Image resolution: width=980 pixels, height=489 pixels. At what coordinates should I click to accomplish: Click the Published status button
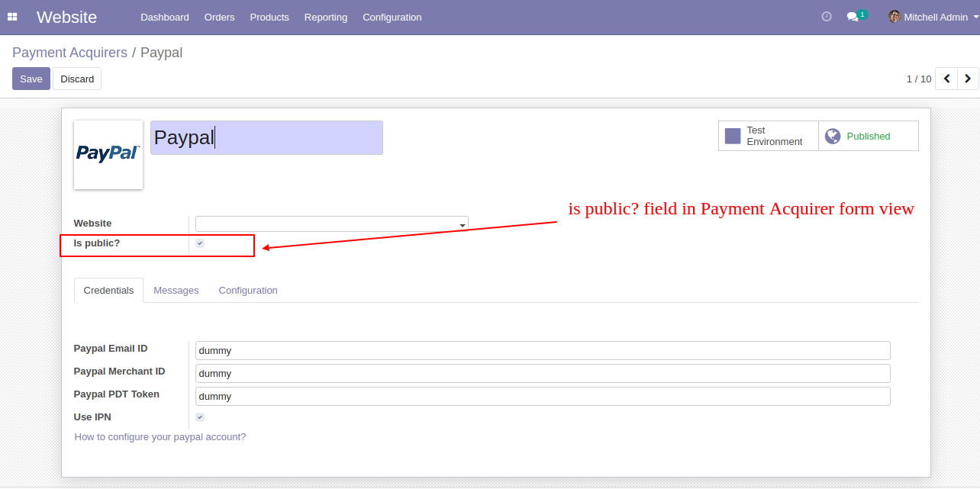click(869, 136)
